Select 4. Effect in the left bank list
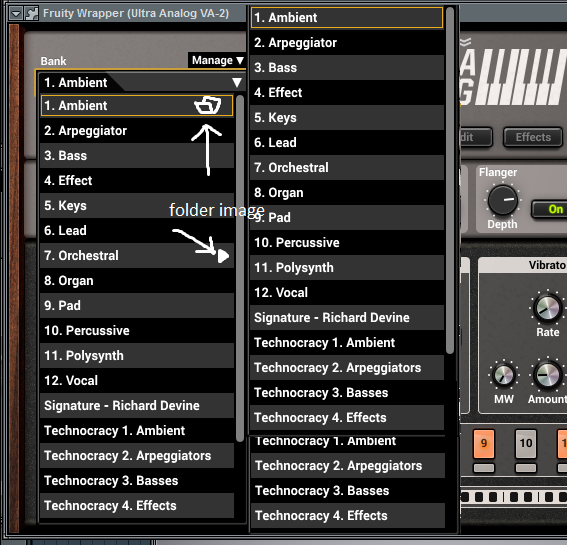The width and height of the screenshot is (567, 545). click(137, 180)
